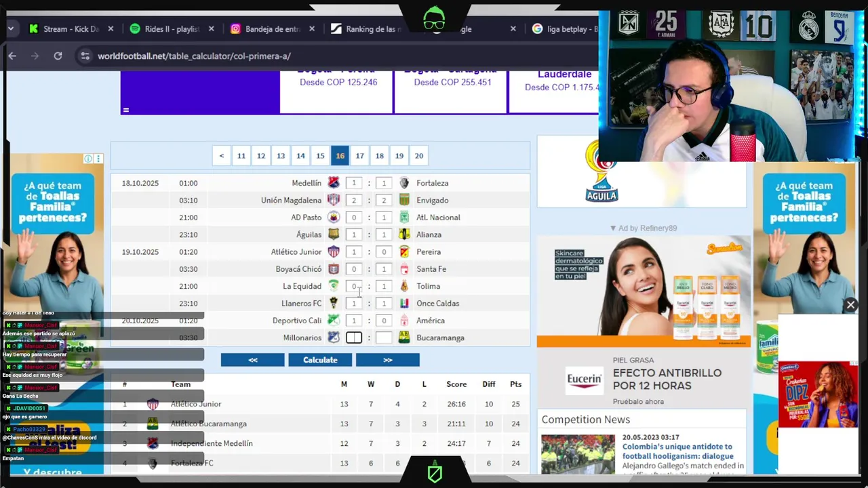Go to matchday 17 in pagination
The image size is (868, 488).
click(x=360, y=156)
